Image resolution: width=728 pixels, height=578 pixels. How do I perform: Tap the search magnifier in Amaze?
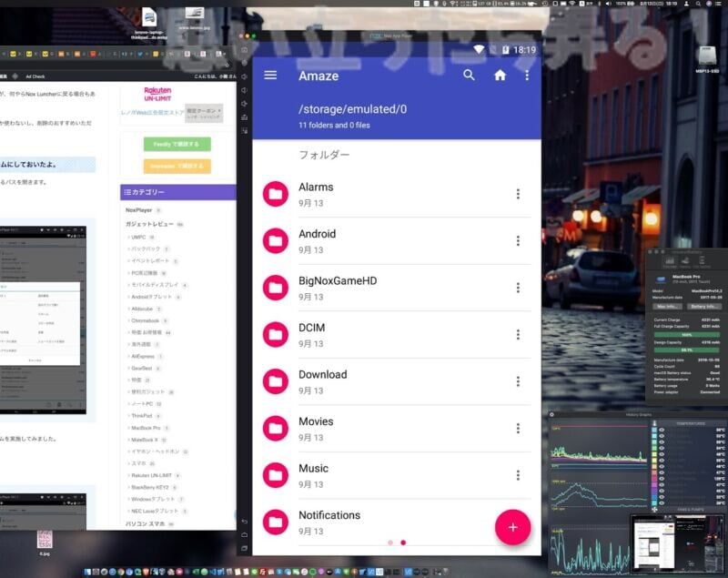pyautogui.click(x=469, y=75)
